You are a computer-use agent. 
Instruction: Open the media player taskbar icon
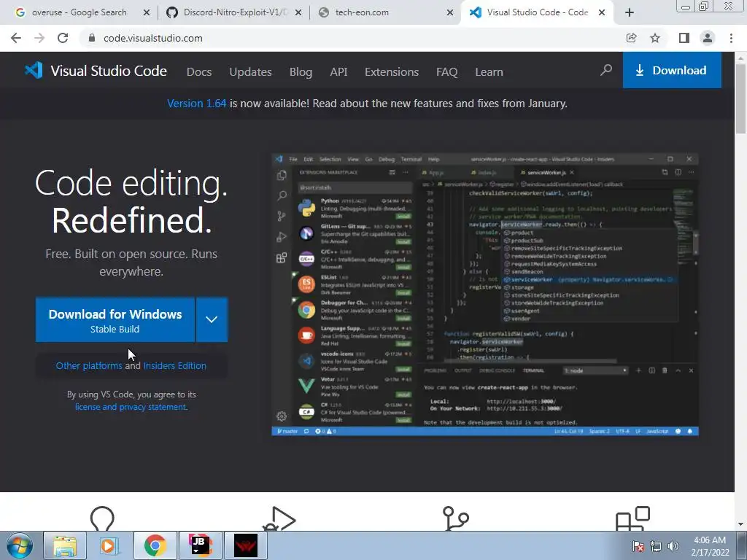point(109,545)
